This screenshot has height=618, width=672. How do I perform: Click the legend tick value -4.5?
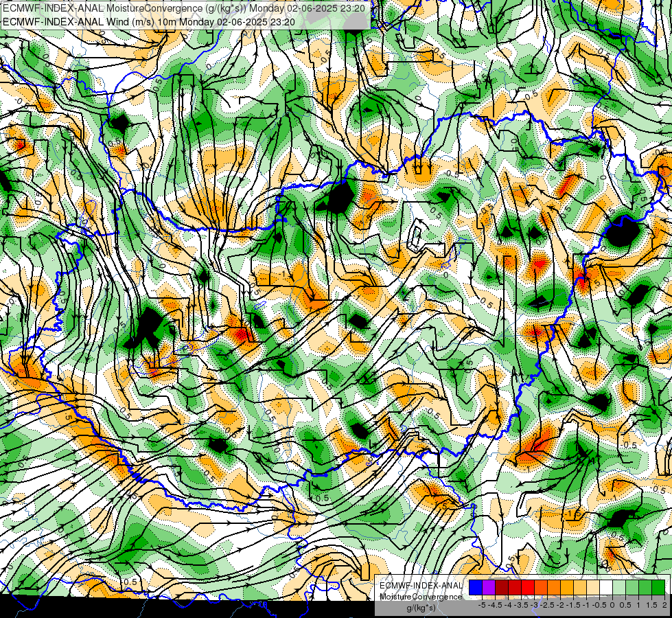[495, 605]
